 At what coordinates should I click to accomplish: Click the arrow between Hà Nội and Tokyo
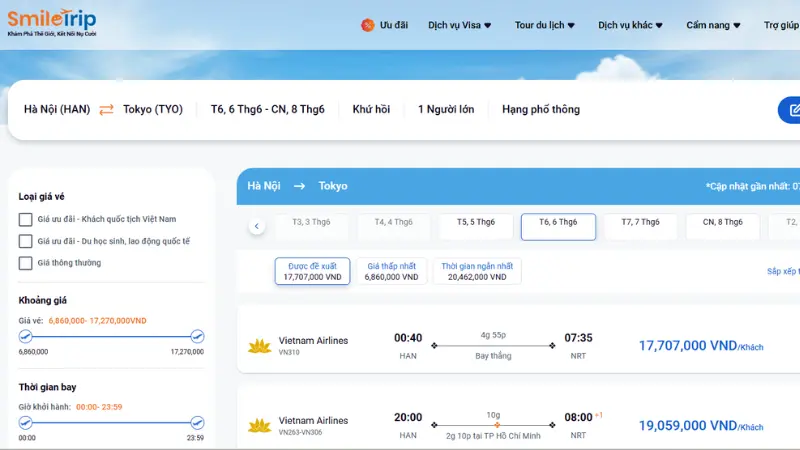(299, 186)
